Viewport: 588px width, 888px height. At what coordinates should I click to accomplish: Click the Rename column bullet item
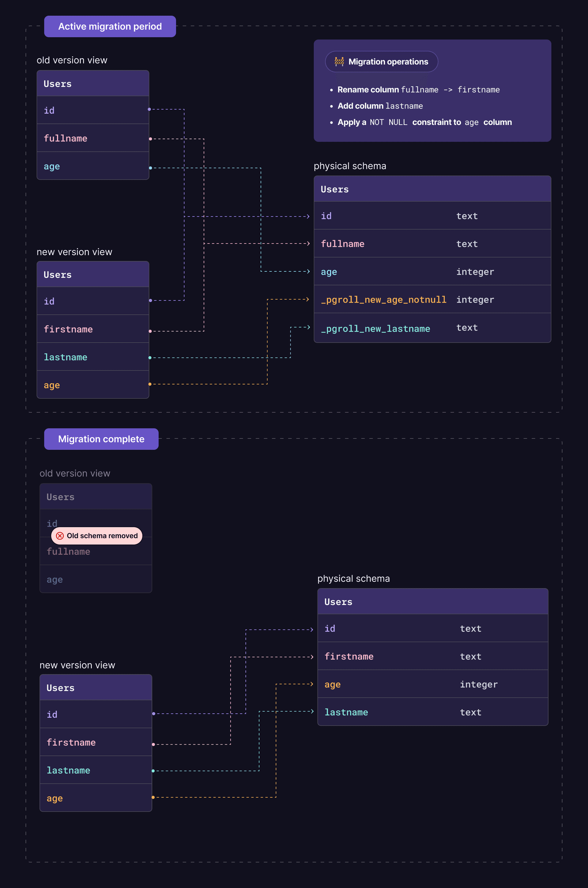[x=419, y=90]
